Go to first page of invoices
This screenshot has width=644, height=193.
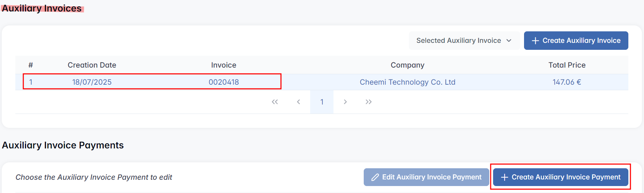(275, 102)
